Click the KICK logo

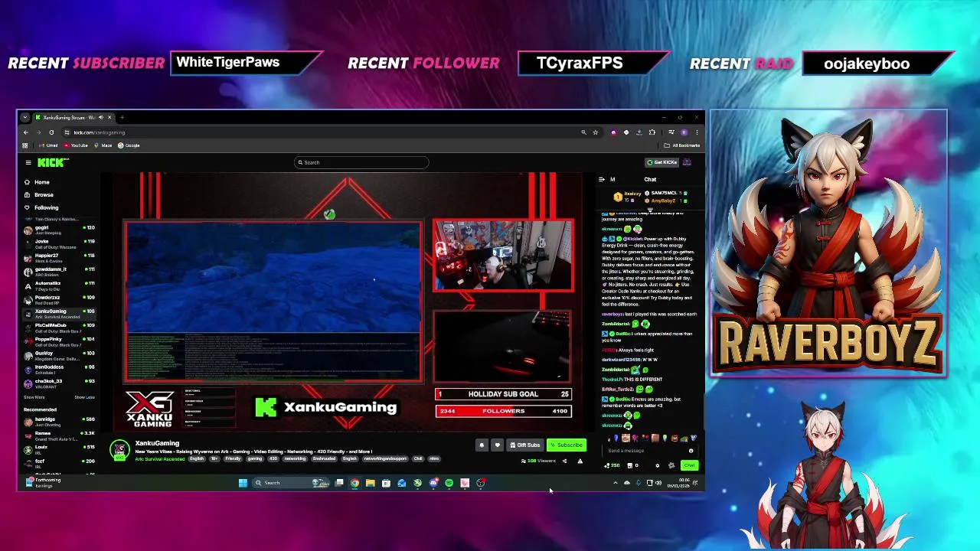coord(52,162)
